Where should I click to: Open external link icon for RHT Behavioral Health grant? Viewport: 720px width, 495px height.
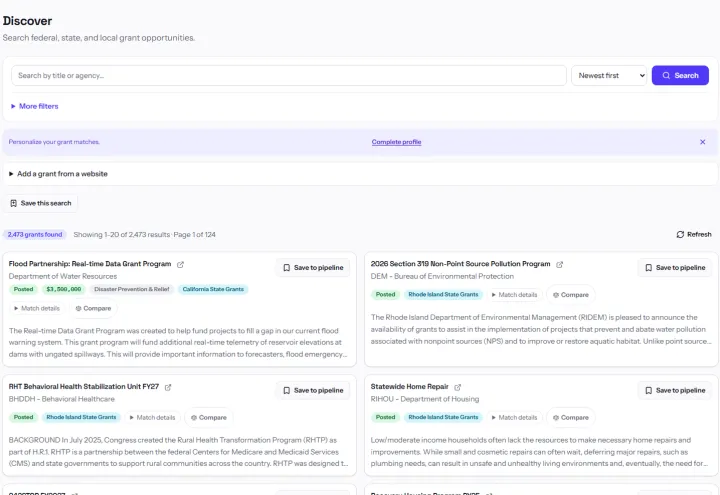point(168,387)
